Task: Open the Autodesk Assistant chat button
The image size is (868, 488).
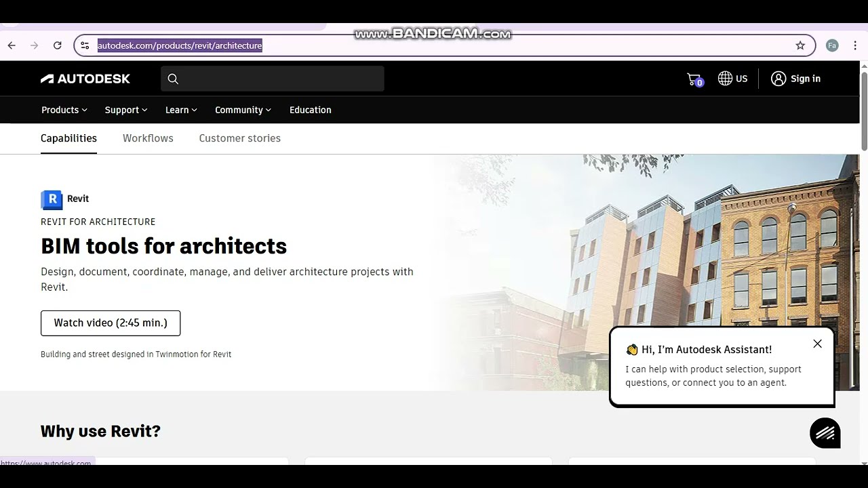Action: (825, 432)
